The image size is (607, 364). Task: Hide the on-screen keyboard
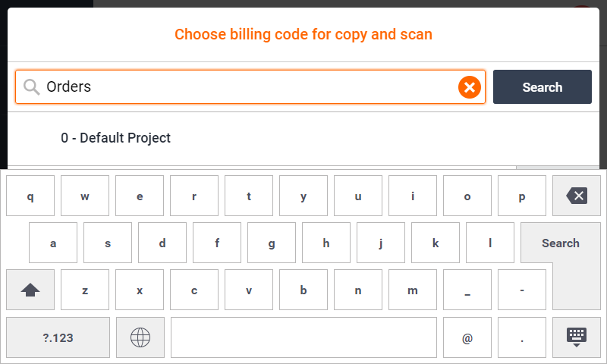click(577, 337)
